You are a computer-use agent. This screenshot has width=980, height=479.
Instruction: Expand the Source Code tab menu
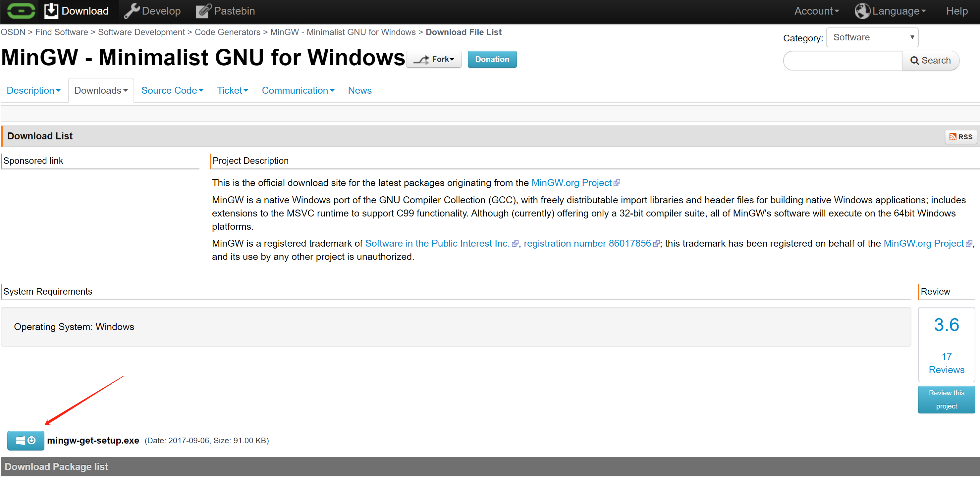[172, 90]
